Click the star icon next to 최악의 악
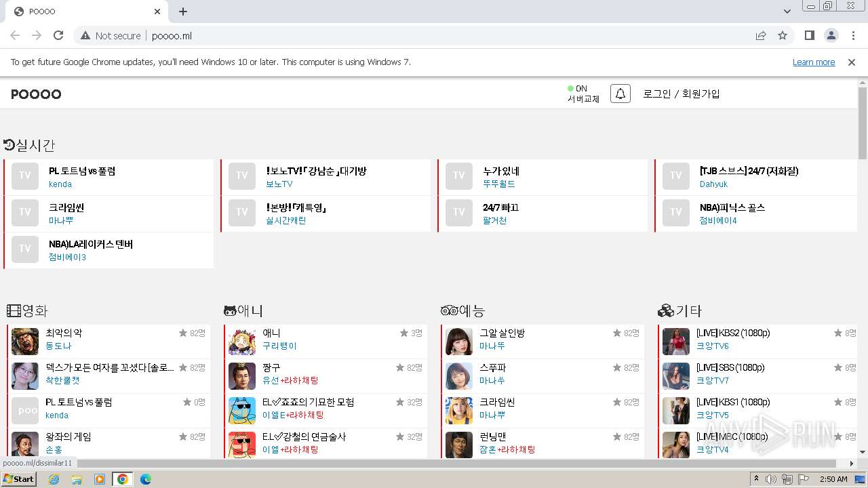Image resolution: width=868 pixels, height=488 pixels. point(183,333)
